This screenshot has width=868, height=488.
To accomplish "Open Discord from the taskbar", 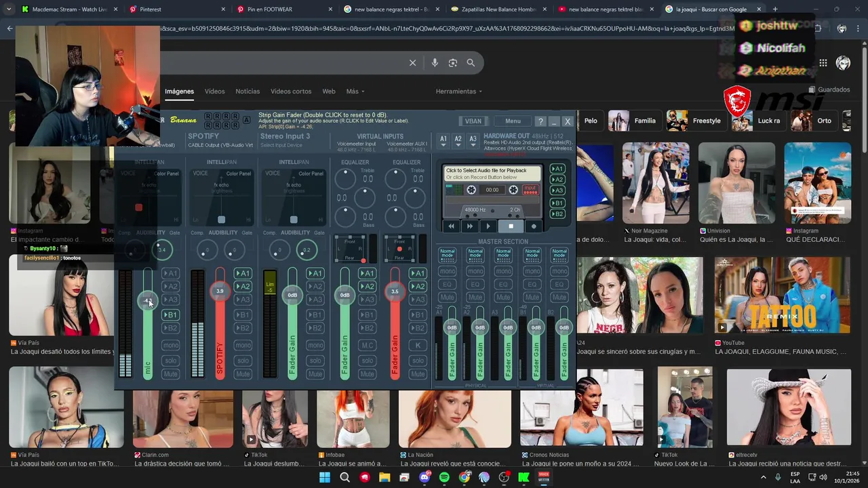I will tap(425, 477).
